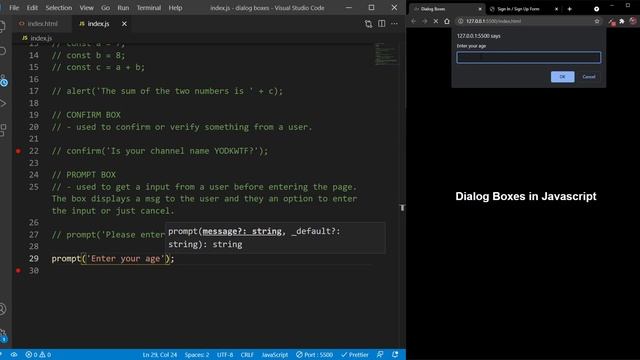Toggle the breakpoint on line 30

pyautogui.click(x=18, y=270)
